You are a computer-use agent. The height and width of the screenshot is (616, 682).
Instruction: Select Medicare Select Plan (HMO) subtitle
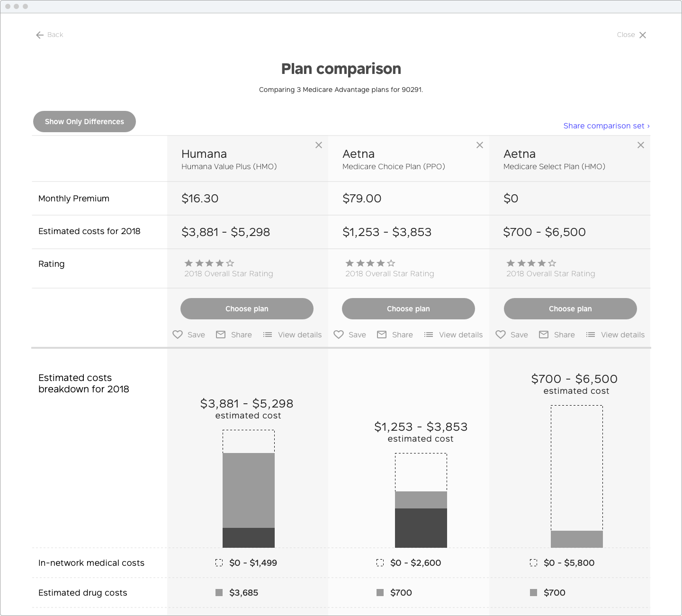pos(554,167)
